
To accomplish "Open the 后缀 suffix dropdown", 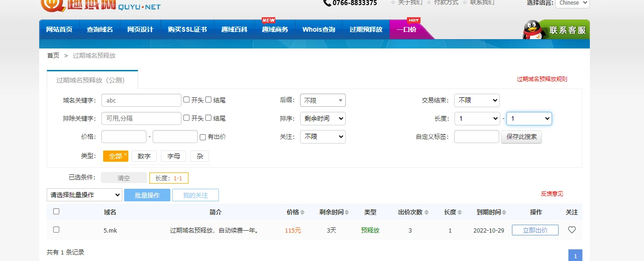I will (x=323, y=100).
